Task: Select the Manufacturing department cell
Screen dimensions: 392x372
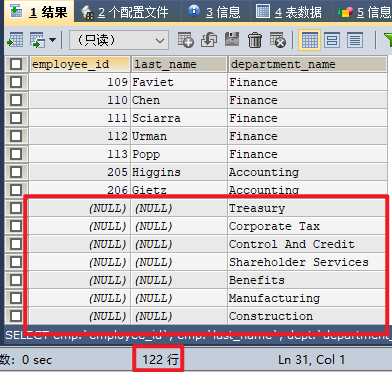Action: point(307,298)
